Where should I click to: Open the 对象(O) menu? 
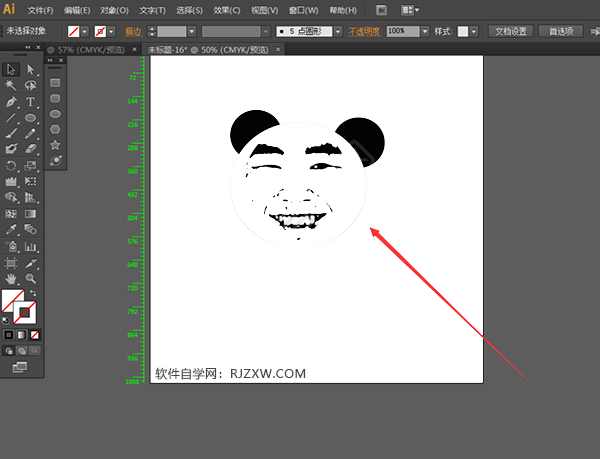tap(114, 10)
